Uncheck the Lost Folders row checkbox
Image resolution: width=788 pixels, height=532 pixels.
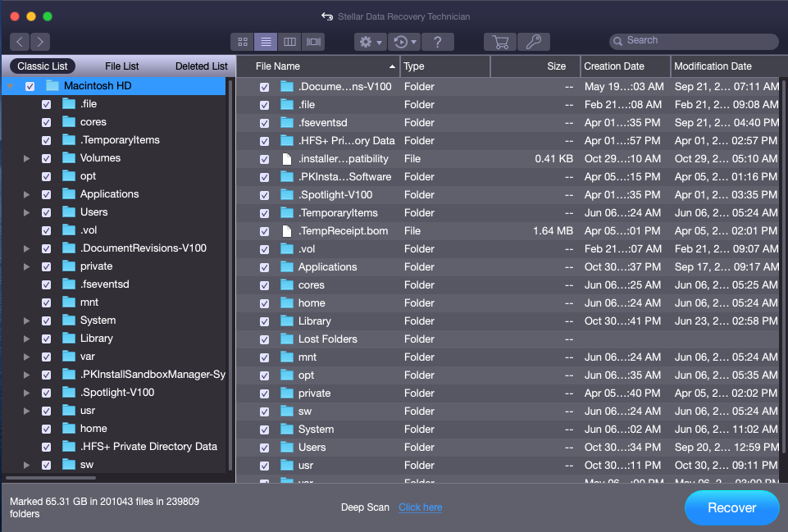tap(264, 339)
